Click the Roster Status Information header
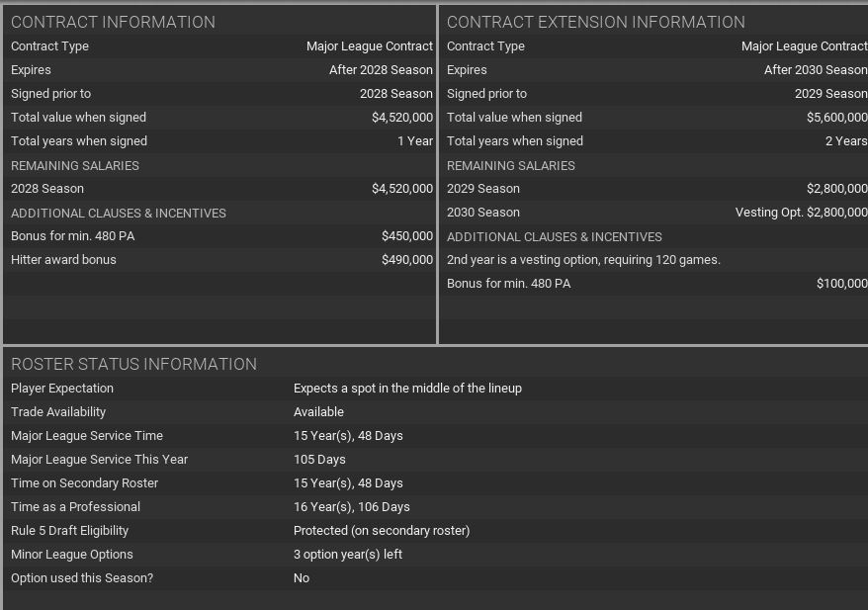Screen dimensions: 868x610 (x=133, y=364)
